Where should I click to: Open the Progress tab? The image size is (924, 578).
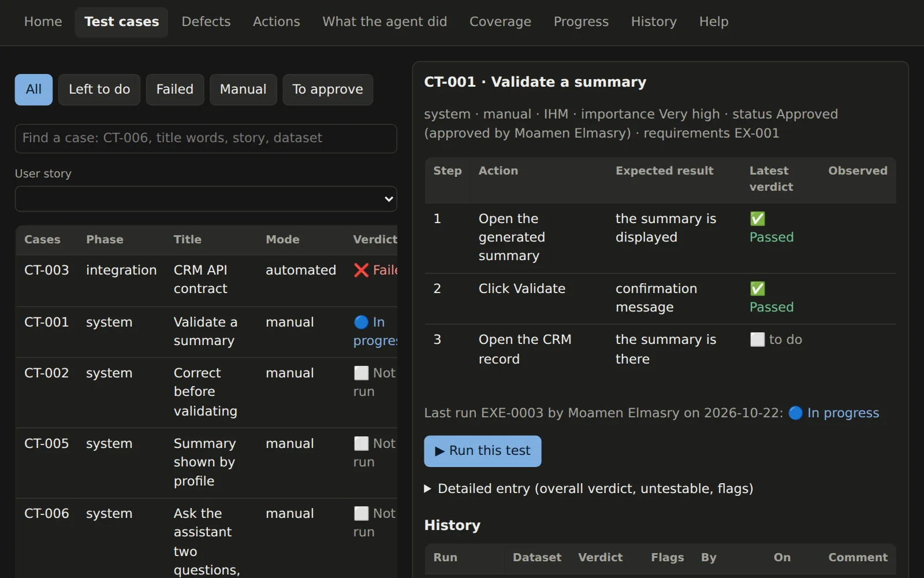pyautogui.click(x=581, y=22)
